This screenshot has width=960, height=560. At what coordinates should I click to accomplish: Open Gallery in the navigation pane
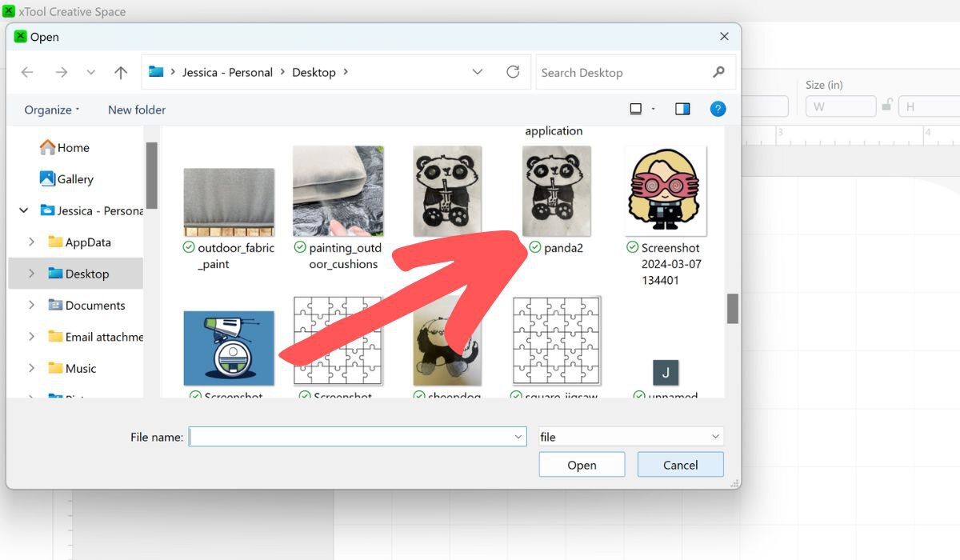75,179
